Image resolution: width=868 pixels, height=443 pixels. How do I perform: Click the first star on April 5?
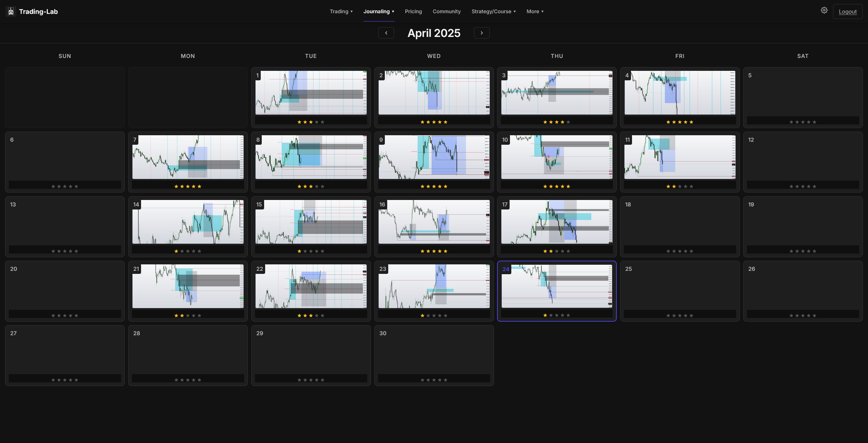coord(791,122)
